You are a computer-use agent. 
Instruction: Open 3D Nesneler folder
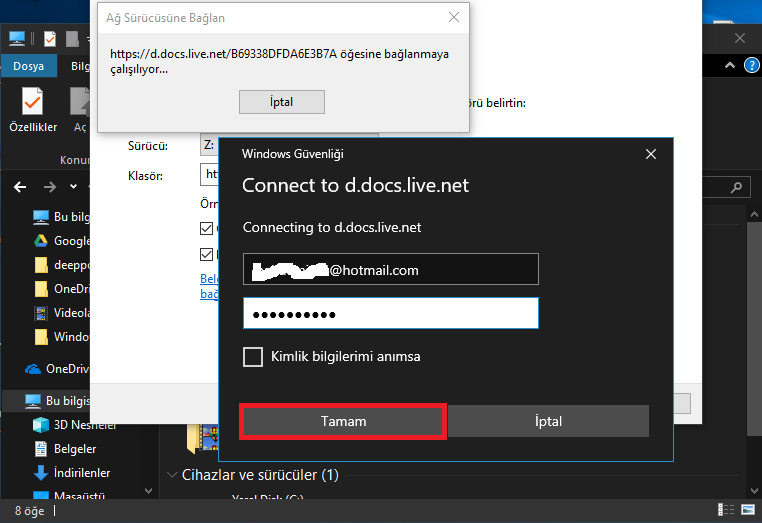tap(75, 425)
